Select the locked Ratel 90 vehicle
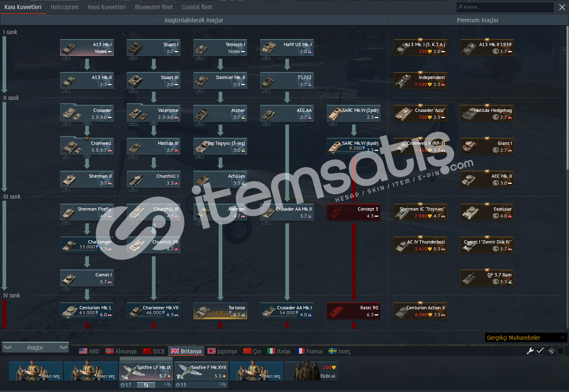 click(x=354, y=311)
